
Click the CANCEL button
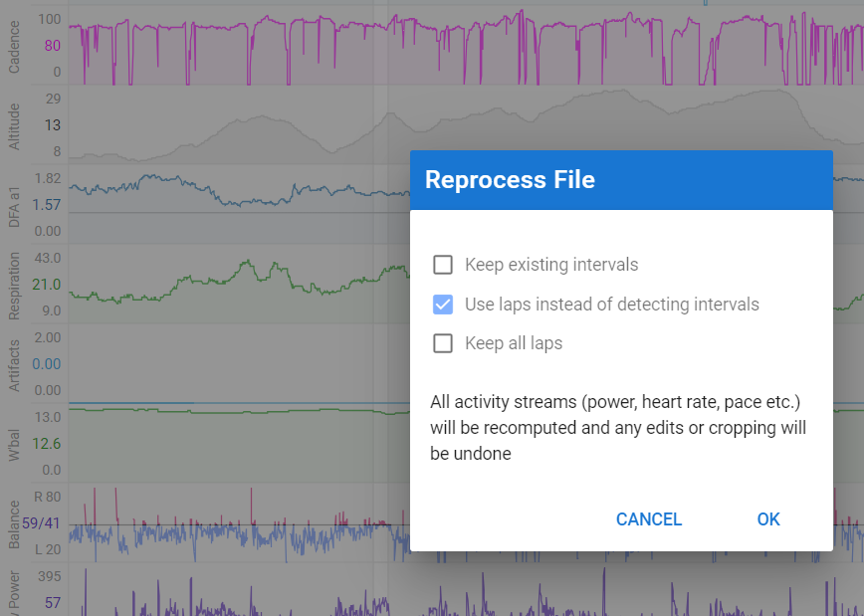649,519
